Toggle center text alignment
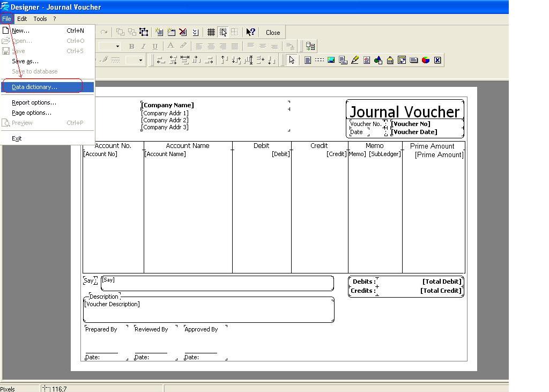The height and width of the screenshot is (392, 549). click(211, 46)
